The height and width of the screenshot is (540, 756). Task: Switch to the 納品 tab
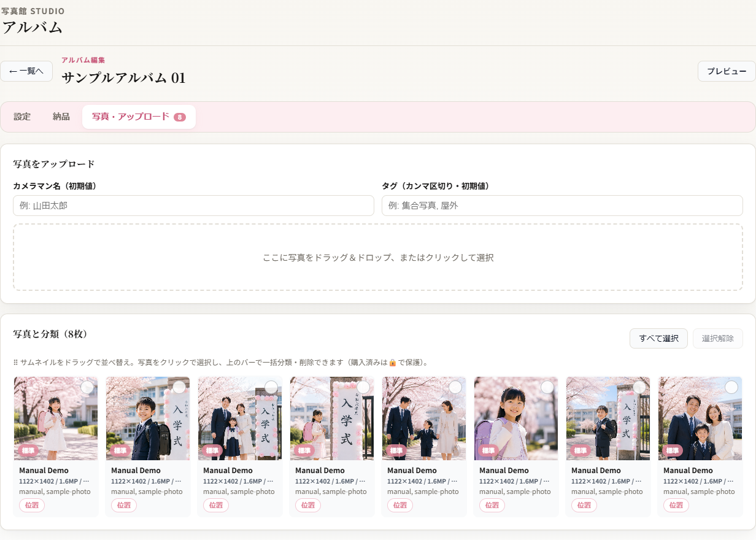pos(61,117)
